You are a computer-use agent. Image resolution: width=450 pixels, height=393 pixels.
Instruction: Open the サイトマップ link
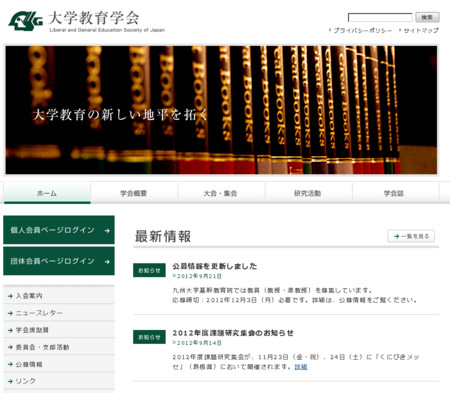coord(421,30)
